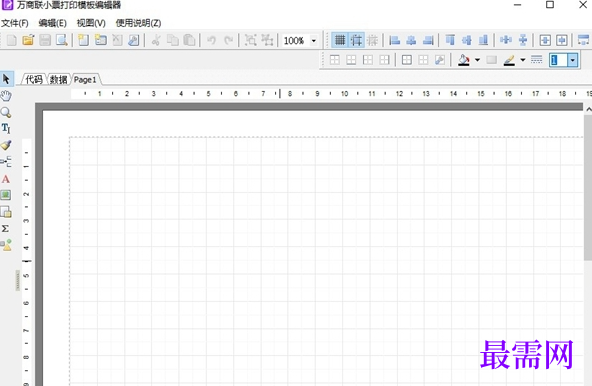Open page settings with the wrench icon
The width and height of the screenshot is (592, 386).
134,40
